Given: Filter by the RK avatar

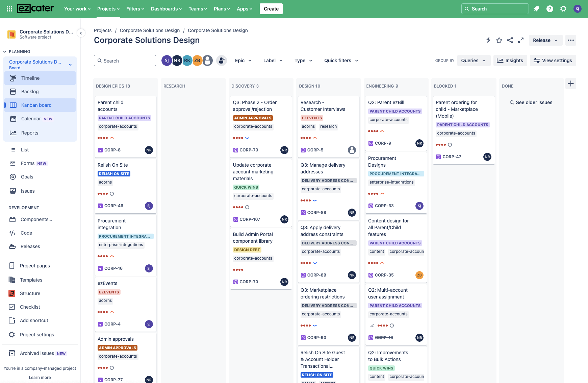Looking at the screenshot, I should click(x=187, y=61).
